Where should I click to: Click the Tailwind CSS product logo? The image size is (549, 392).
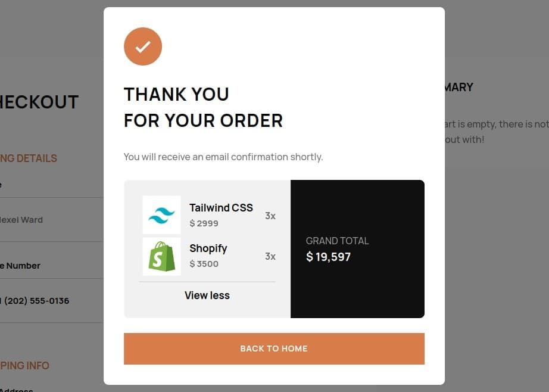(x=162, y=214)
